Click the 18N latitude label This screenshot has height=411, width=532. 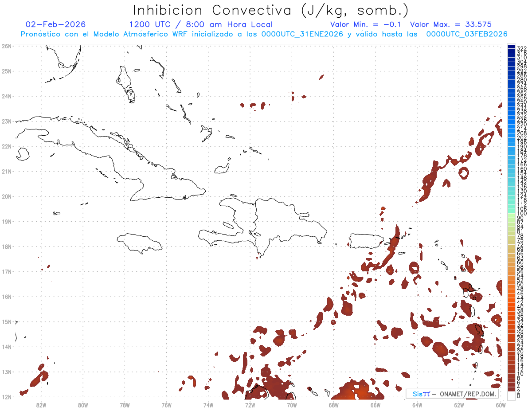tap(6, 247)
